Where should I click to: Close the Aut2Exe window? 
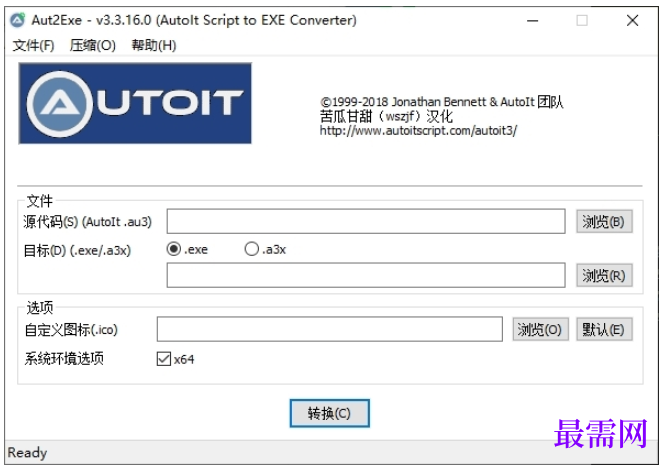pos(632,20)
